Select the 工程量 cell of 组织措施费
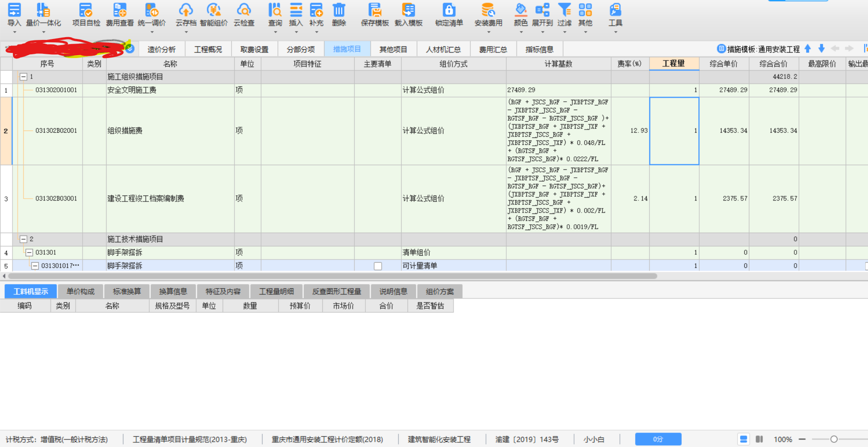Screen dimensions: 868x447 click(x=674, y=131)
